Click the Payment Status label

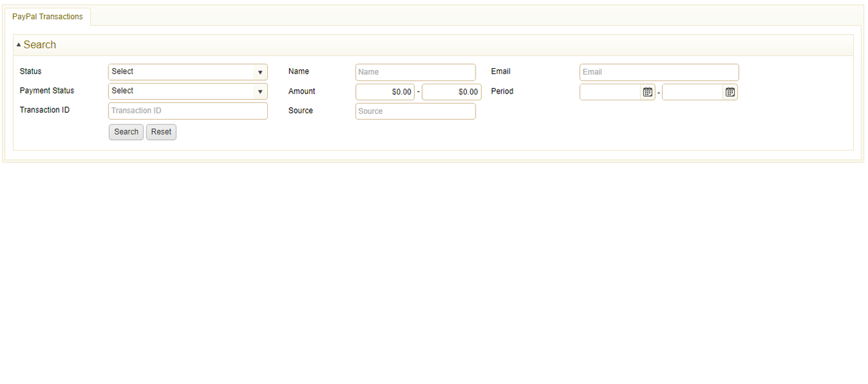(x=46, y=90)
